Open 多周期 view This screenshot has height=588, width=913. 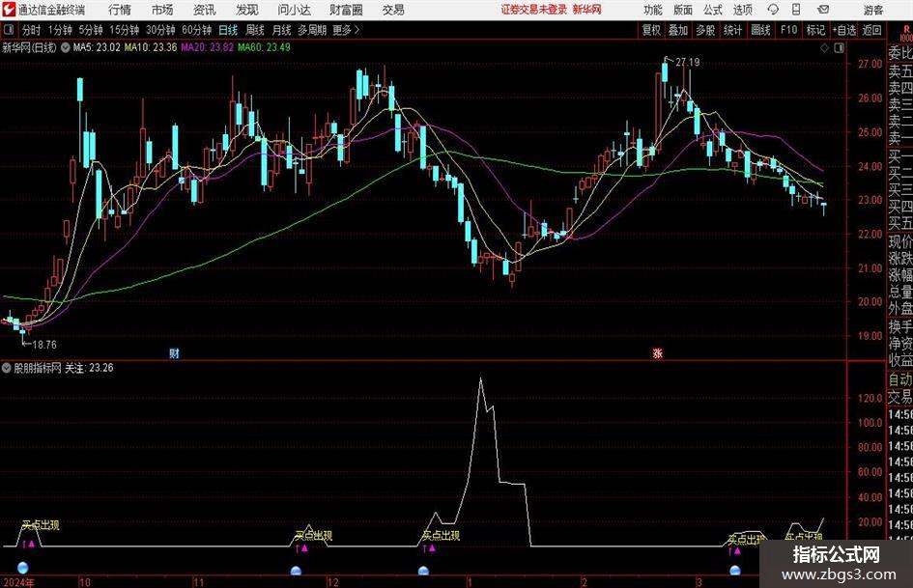coord(312,30)
